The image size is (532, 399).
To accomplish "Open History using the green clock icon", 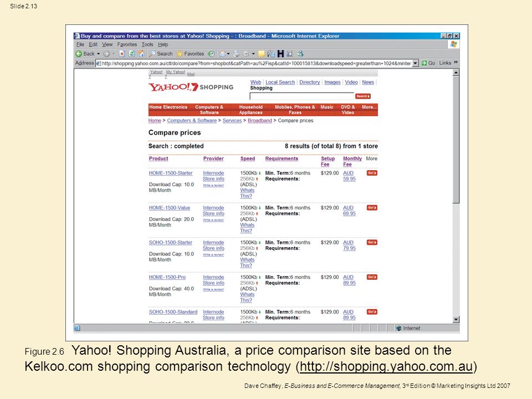I will pos(211,54).
